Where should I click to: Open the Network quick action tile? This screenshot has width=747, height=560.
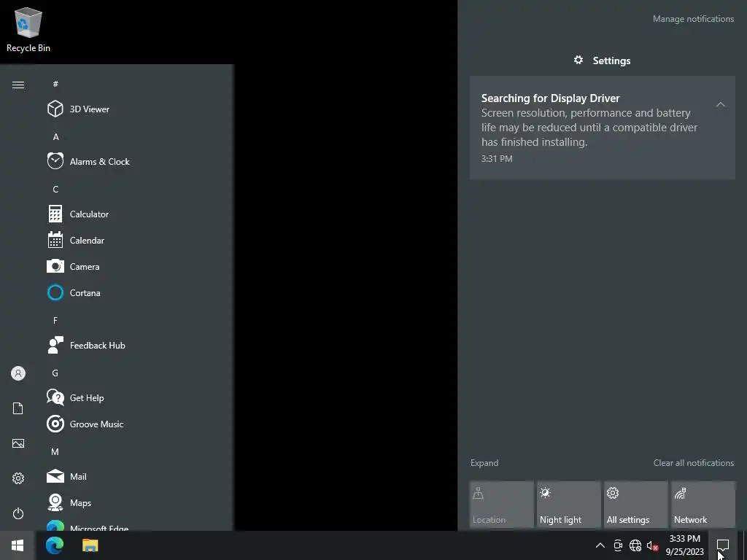click(703, 505)
